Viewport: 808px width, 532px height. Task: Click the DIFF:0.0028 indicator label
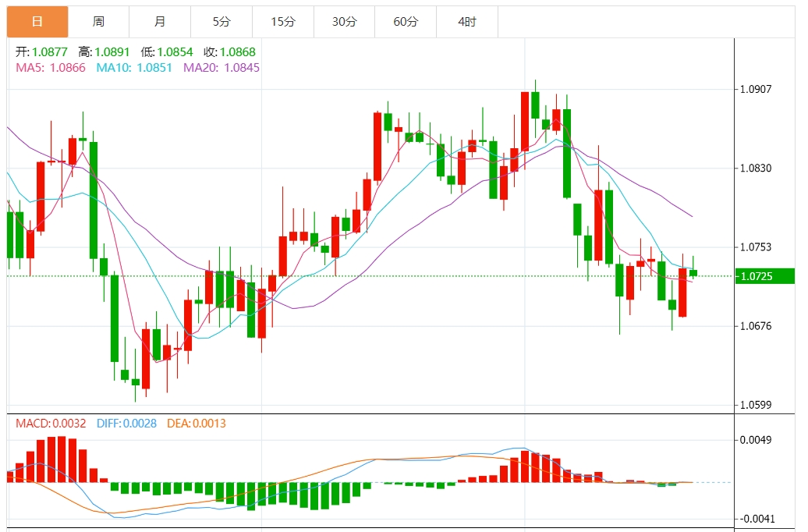point(127,424)
